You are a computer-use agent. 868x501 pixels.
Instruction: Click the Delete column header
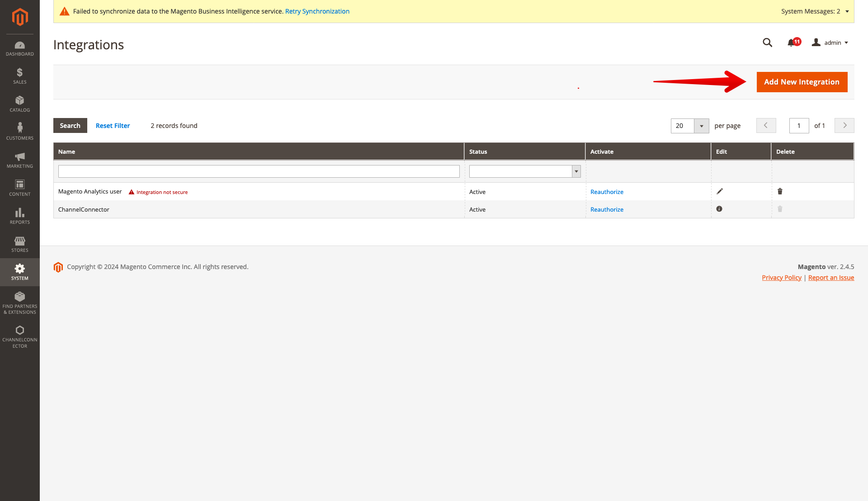813,151
